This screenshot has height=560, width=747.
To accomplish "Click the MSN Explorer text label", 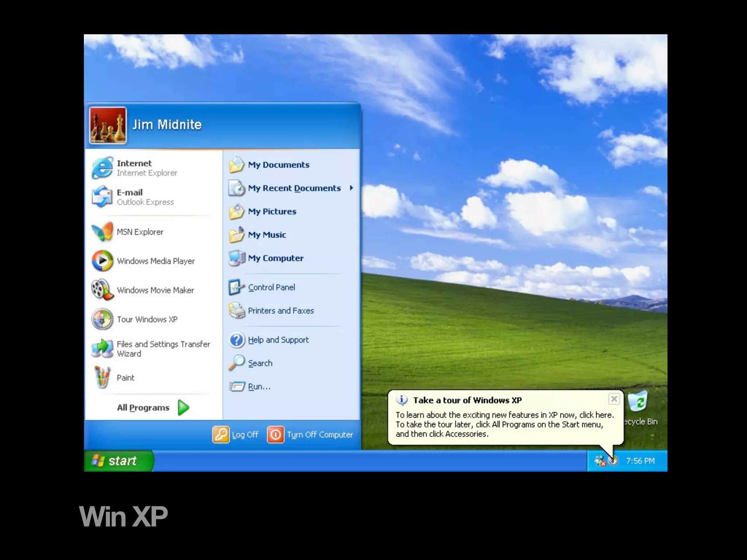I will coord(140,232).
